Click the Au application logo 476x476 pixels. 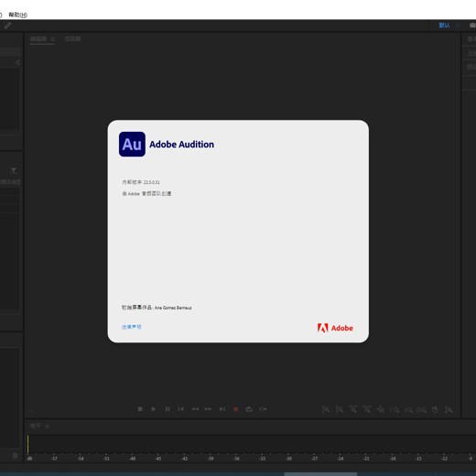click(x=132, y=144)
